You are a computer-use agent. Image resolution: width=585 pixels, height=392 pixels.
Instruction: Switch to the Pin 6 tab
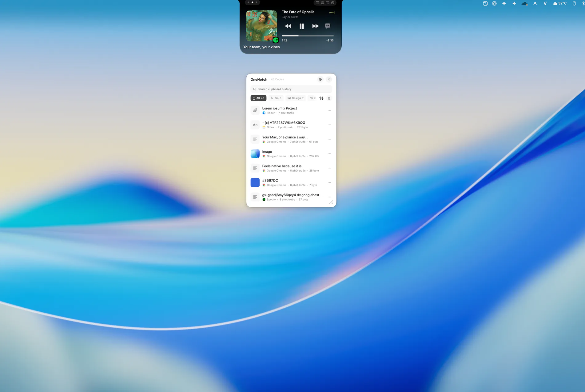(276, 98)
